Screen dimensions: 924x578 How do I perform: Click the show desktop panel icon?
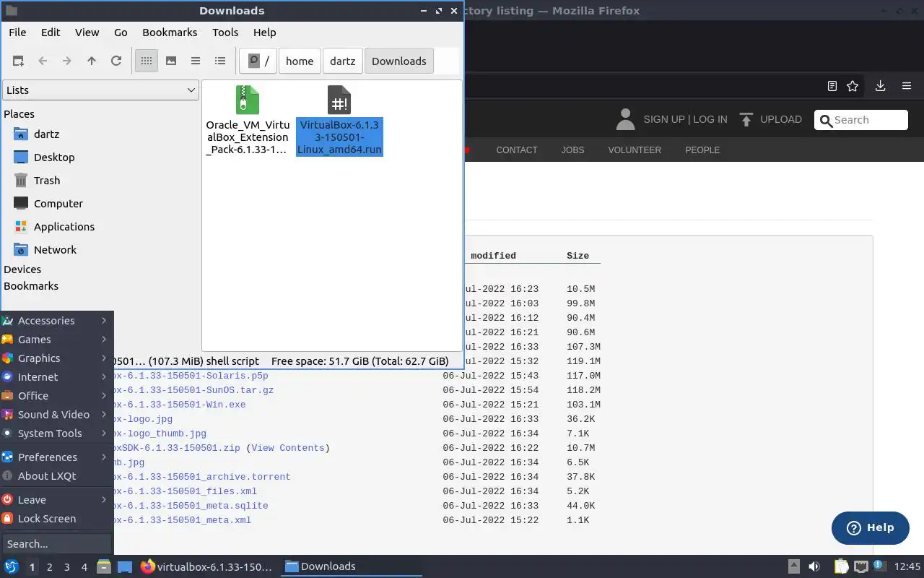[124, 567]
